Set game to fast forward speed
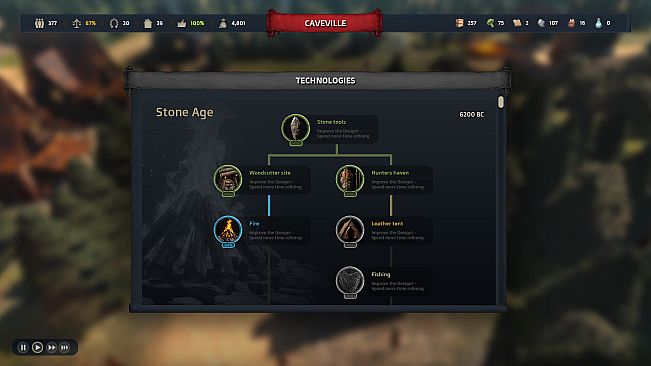Screen dimensions: 651x366 click(51, 347)
